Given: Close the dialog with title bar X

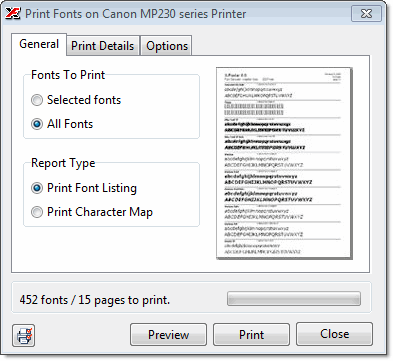Looking at the screenshot, I should [366, 14].
